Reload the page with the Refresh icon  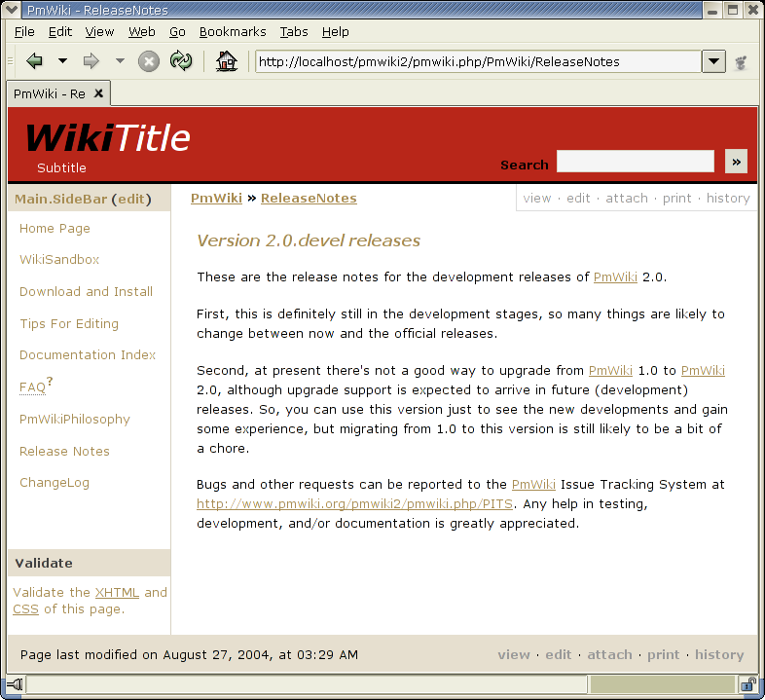181,61
